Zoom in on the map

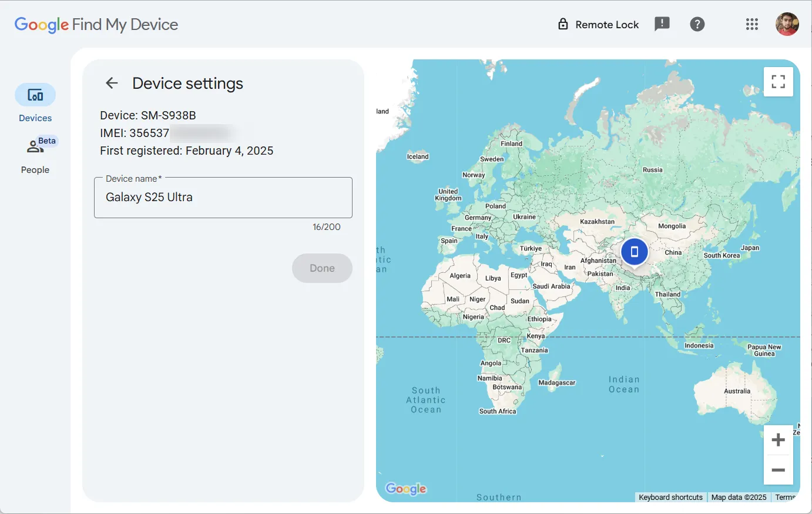778,439
